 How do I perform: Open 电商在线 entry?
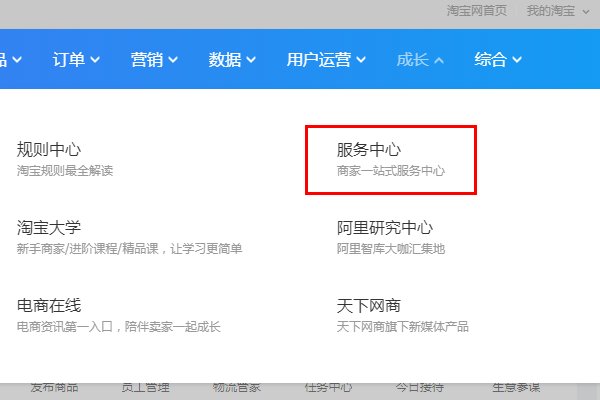(49, 305)
